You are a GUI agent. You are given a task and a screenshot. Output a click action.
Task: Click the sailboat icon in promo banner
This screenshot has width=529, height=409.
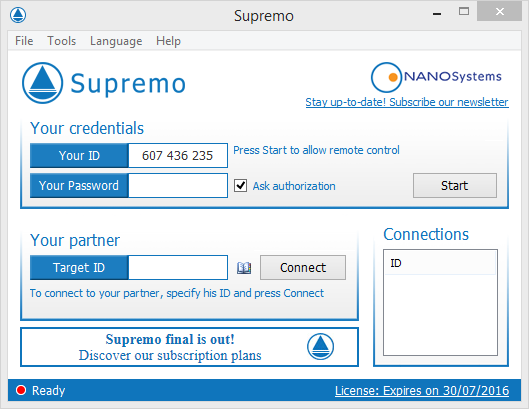(320, 347)
